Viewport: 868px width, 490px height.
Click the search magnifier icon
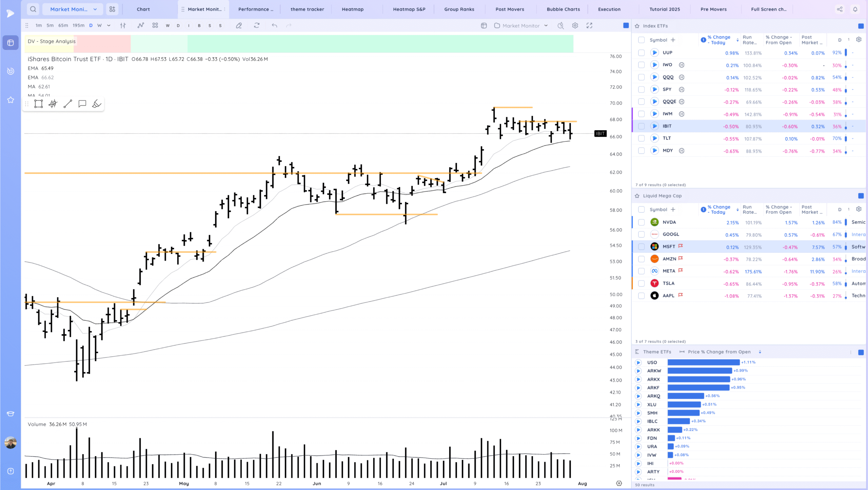tap(33, 9)
